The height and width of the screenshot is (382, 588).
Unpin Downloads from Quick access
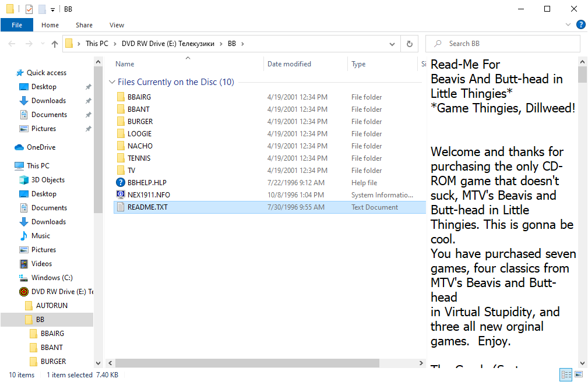click(88, 101)
